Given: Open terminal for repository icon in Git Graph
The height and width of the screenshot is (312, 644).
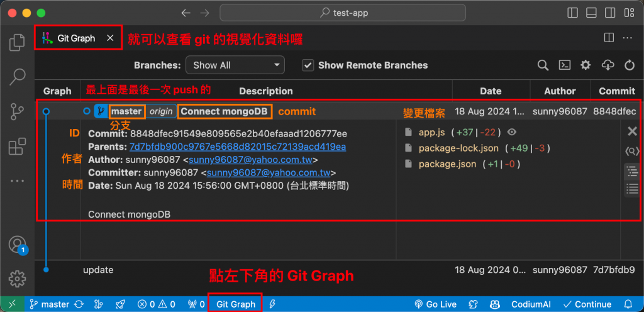Looking at the screenshot, I should point(565,65).
